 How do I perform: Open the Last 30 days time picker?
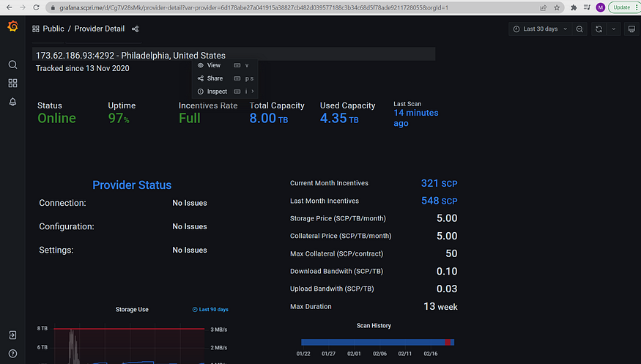pyautogui.click(x=540, y=29)
